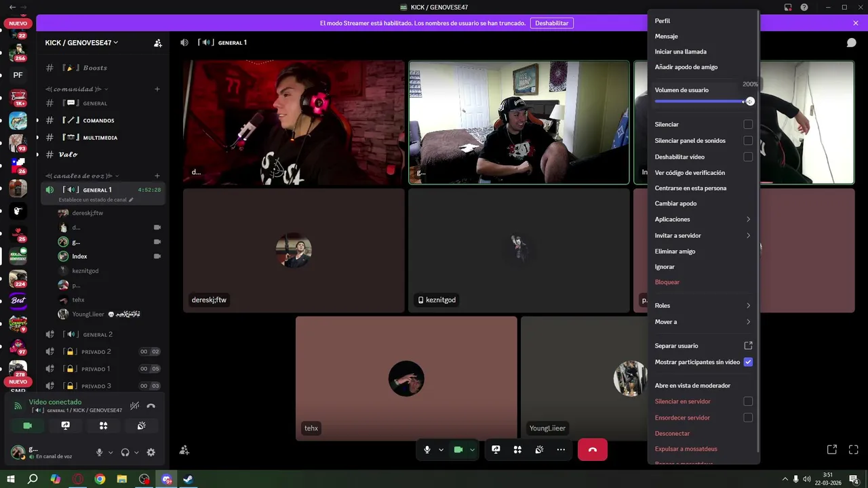
Task: Open output device arrow in the user panel
Action: 136,452
